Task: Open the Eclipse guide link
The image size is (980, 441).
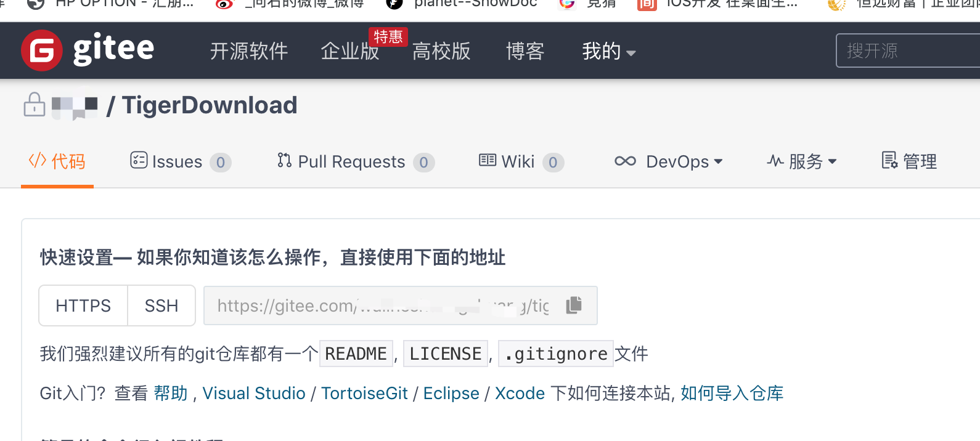Action: click(451, 393)
